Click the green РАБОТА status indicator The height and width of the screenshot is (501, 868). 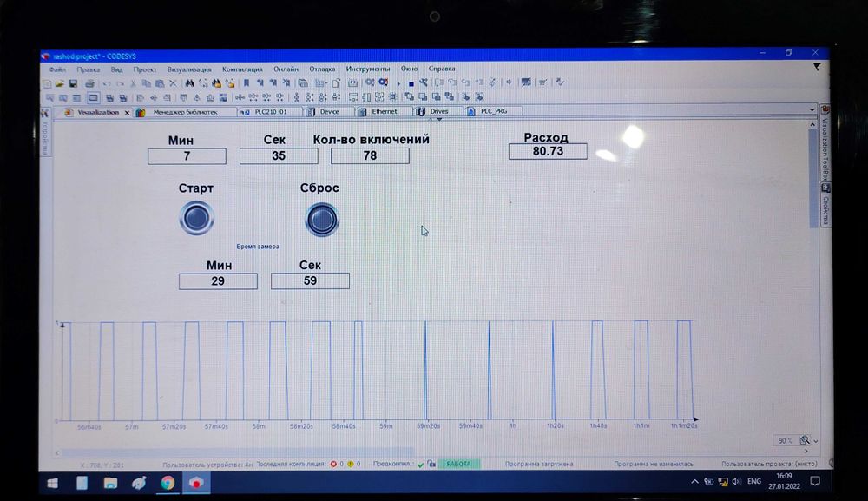[459, 464]
